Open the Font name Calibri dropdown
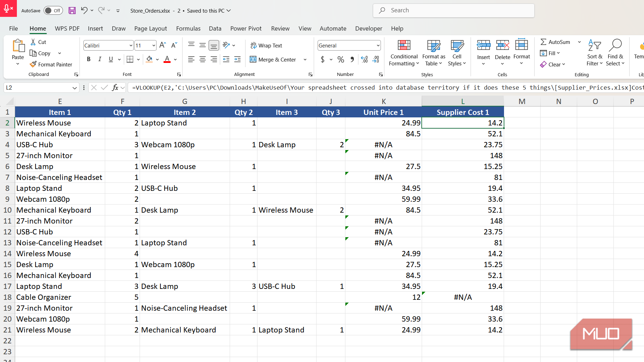 tap(131, 45)
